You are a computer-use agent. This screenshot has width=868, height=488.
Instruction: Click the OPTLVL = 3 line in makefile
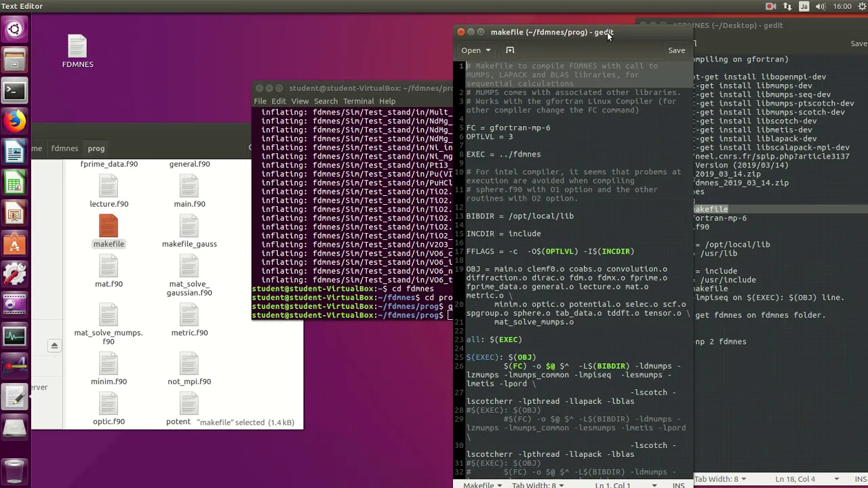point(489,137)
